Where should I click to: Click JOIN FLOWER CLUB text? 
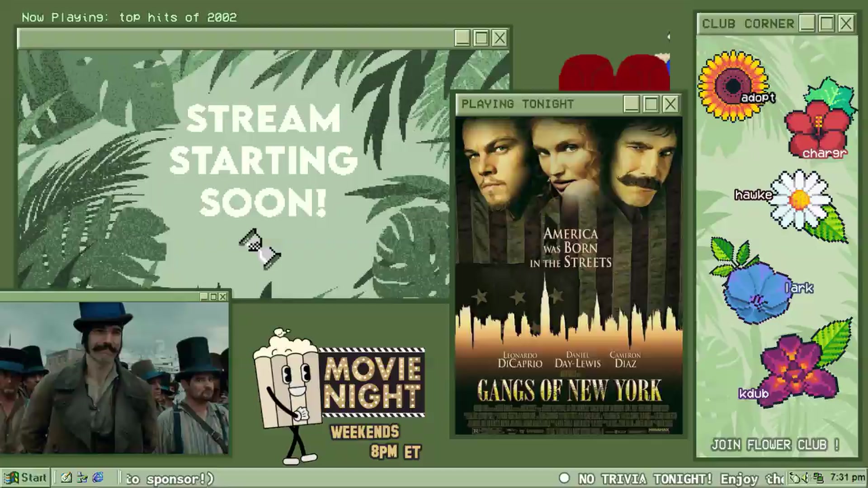pyautogui.click(x=775, y=445)
